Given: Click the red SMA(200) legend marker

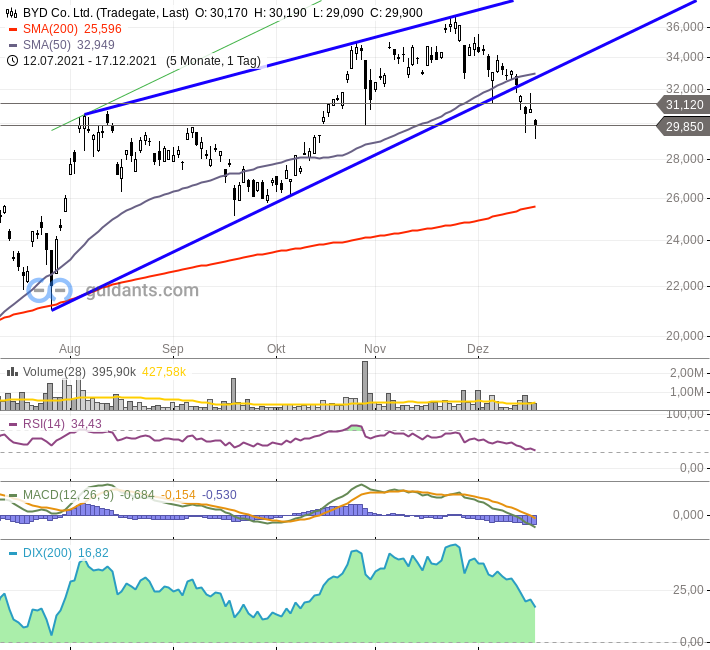Looking at the screenshot, I should [x=13, y=29].
